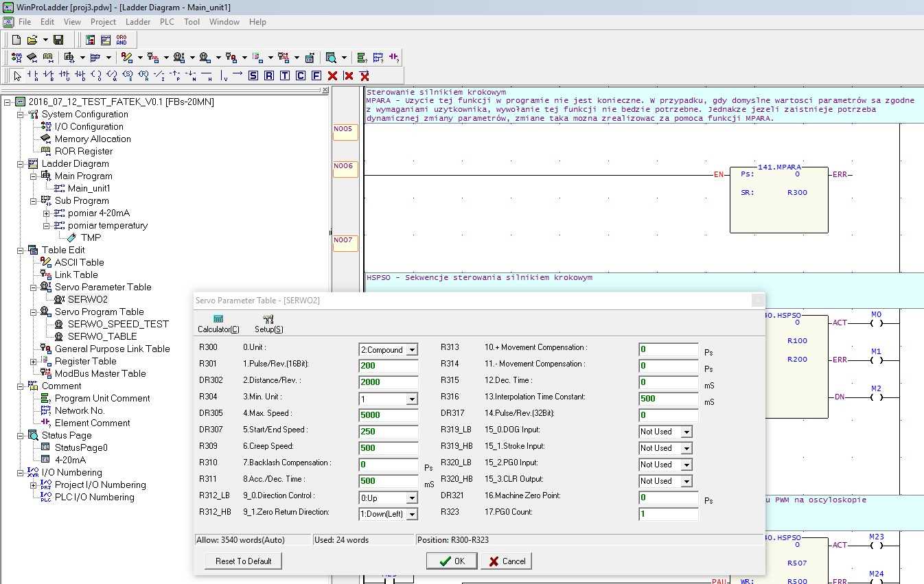Open the PLC menu

[167, 22]
